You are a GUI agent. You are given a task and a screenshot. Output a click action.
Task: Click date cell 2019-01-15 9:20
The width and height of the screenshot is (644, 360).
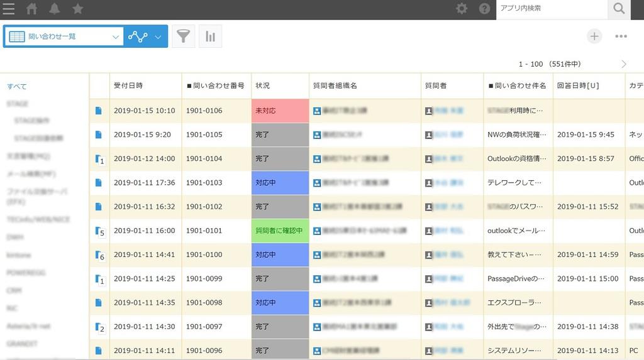[143, 134]
